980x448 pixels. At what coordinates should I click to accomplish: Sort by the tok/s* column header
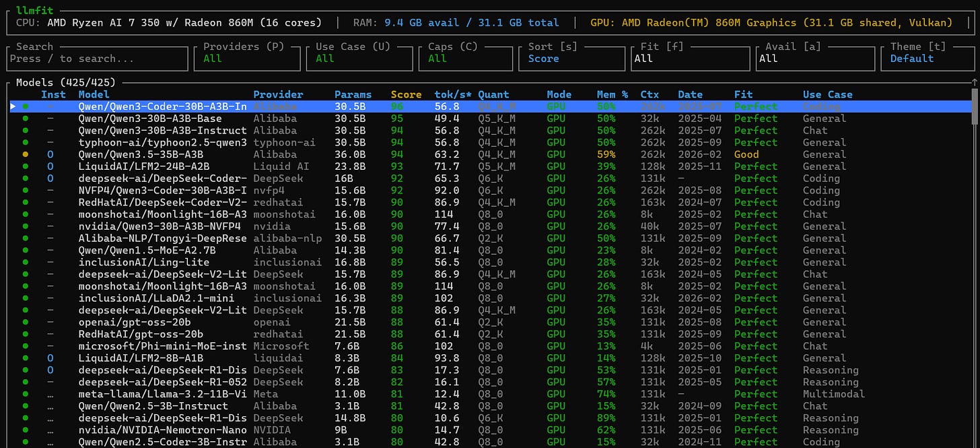pyautogui.click(x=453, y=94)
